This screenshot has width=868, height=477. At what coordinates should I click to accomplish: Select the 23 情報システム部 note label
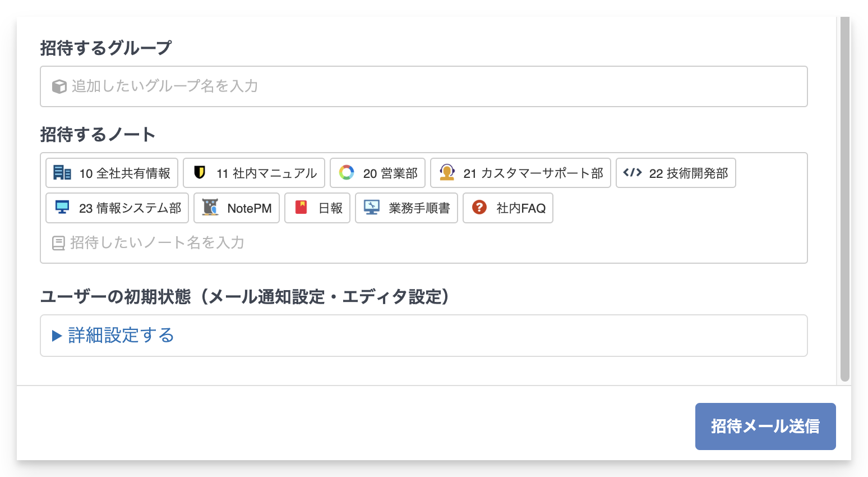pyautogui.click(x=130, y=208)
